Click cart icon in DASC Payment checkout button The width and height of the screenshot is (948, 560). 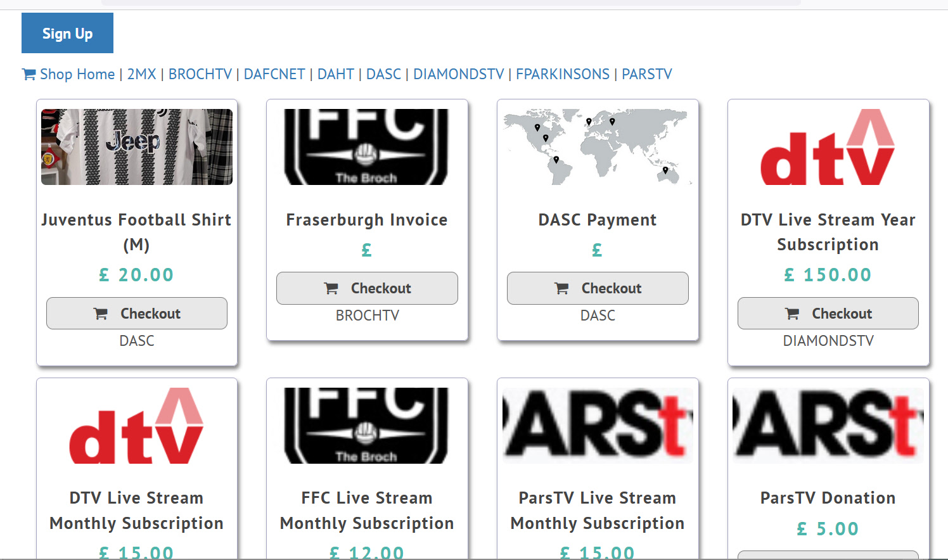click(562, 288)
